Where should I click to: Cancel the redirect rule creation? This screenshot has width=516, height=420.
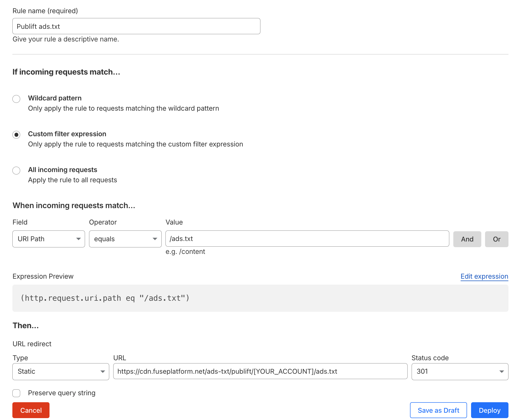[x=31, y=410]
